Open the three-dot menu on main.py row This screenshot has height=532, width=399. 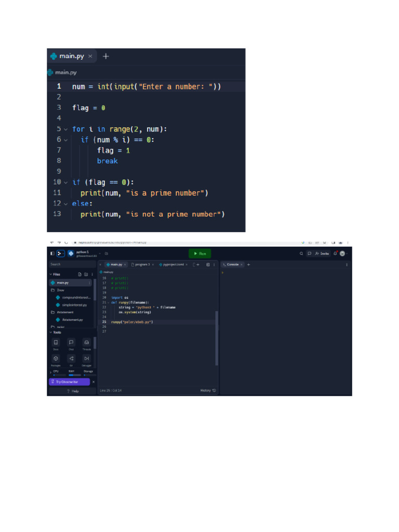point(89,283)
